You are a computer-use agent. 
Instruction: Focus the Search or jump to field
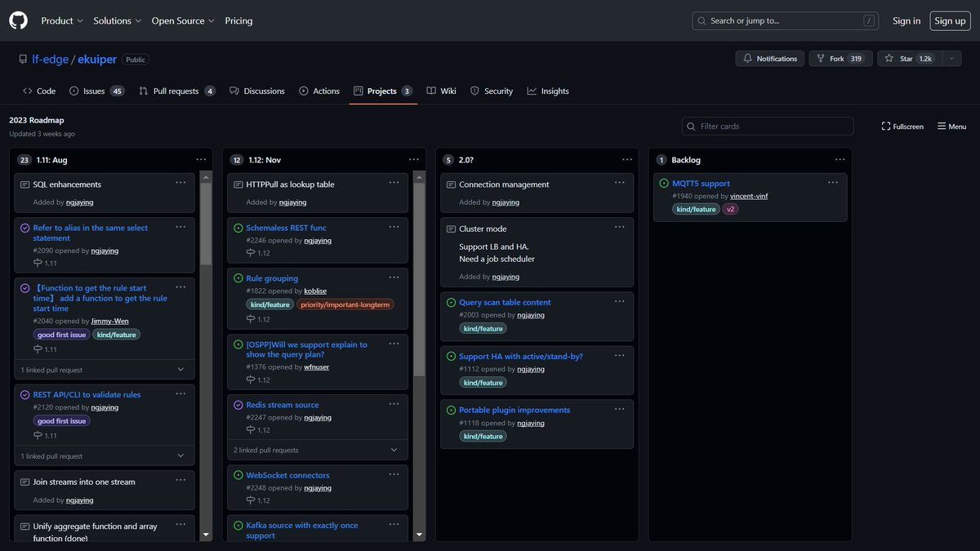coord(786,20)
